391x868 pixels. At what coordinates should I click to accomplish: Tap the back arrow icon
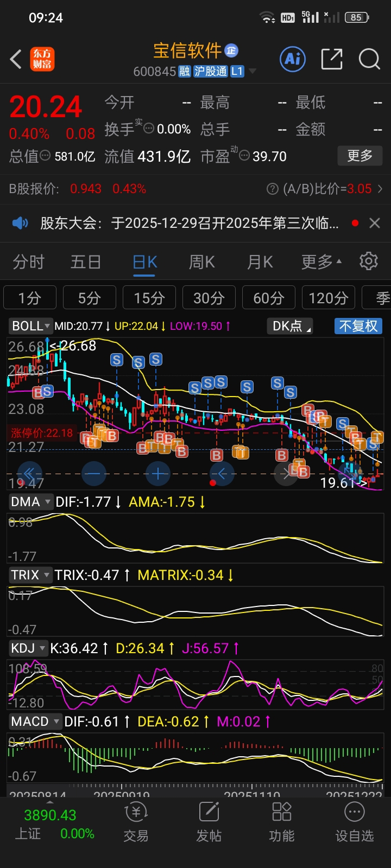tap(16, 59)
